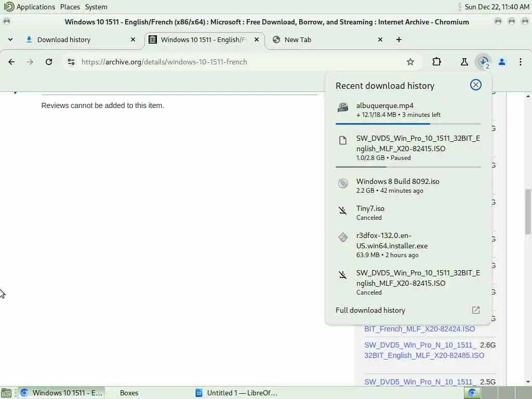This screenshot has height=399, width=532.
Task: Open BIT_French_MLF_X20-82424.ISO link
Action: 419,329
